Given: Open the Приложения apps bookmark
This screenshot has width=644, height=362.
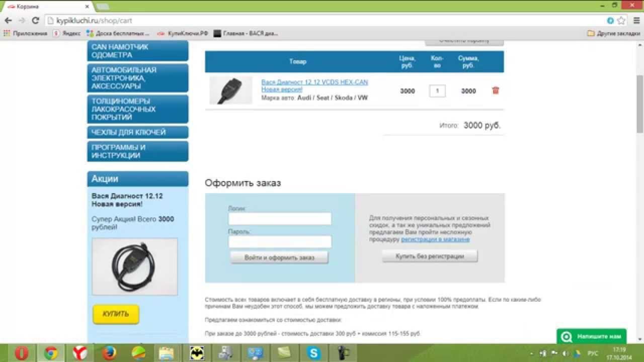Looking at the screenshot, I should (x=25, y=34).
